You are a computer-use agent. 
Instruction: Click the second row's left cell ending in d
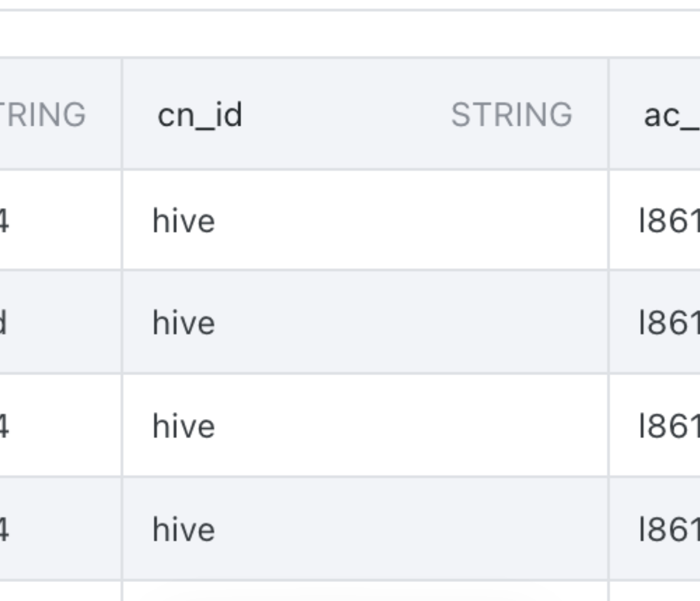4,323
